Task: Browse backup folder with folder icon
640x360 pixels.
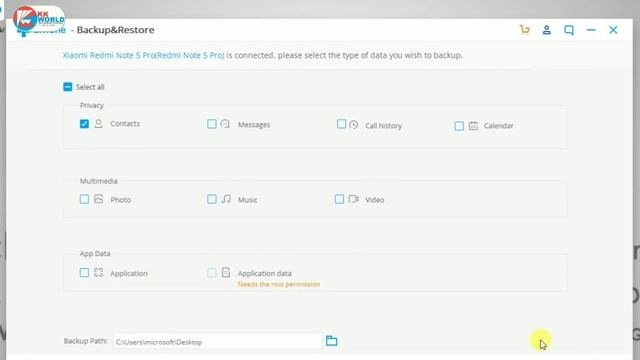Action: [331, 340]
